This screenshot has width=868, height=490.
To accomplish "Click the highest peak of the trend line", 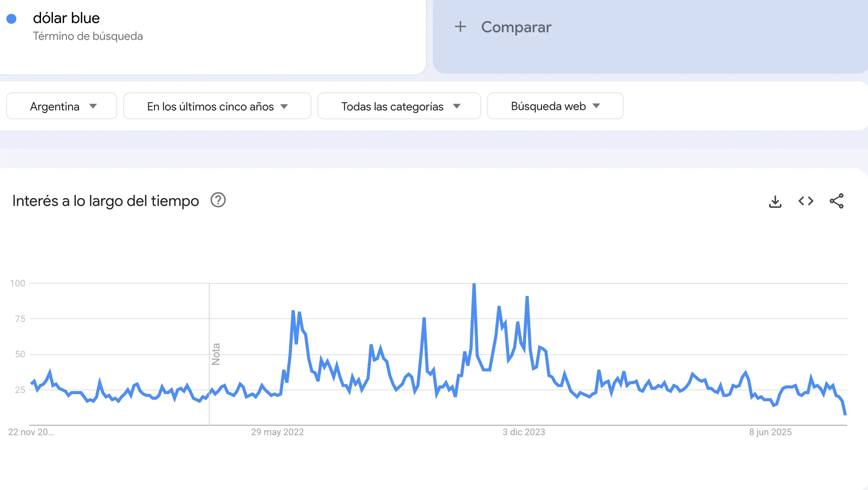I will 474,284.
